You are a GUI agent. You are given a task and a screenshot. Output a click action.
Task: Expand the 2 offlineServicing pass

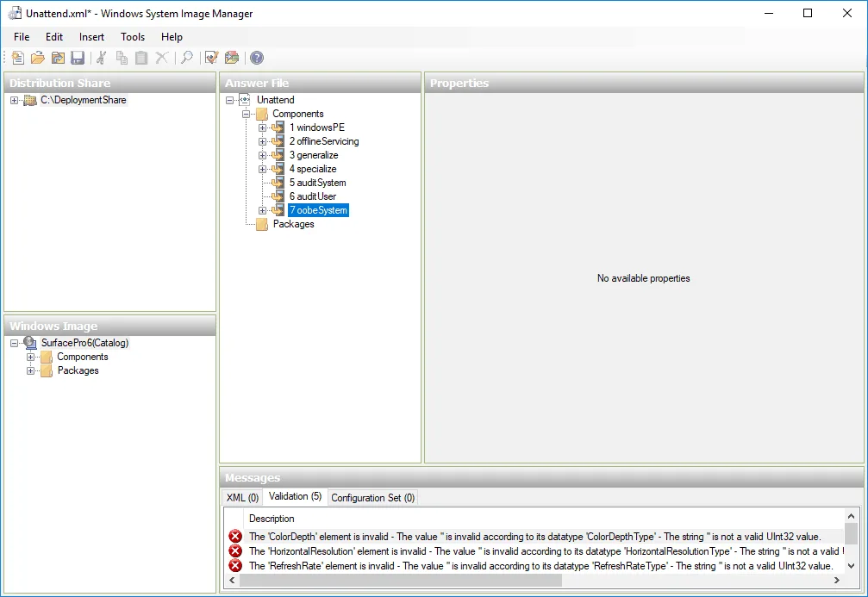(x=262, y=141)
